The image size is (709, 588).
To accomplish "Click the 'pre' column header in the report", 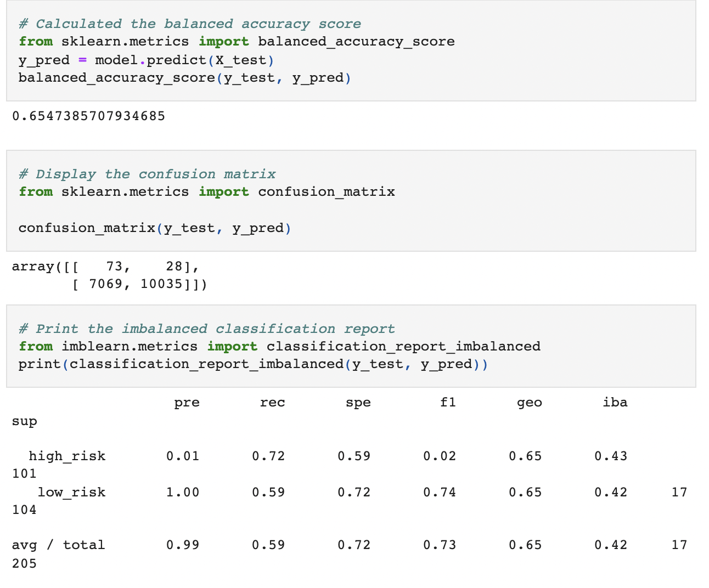I will [187, 402].
